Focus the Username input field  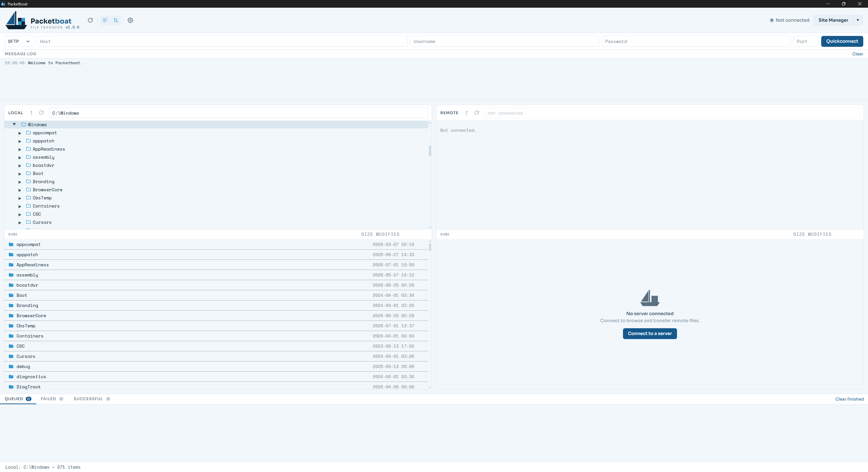(505, 41)
